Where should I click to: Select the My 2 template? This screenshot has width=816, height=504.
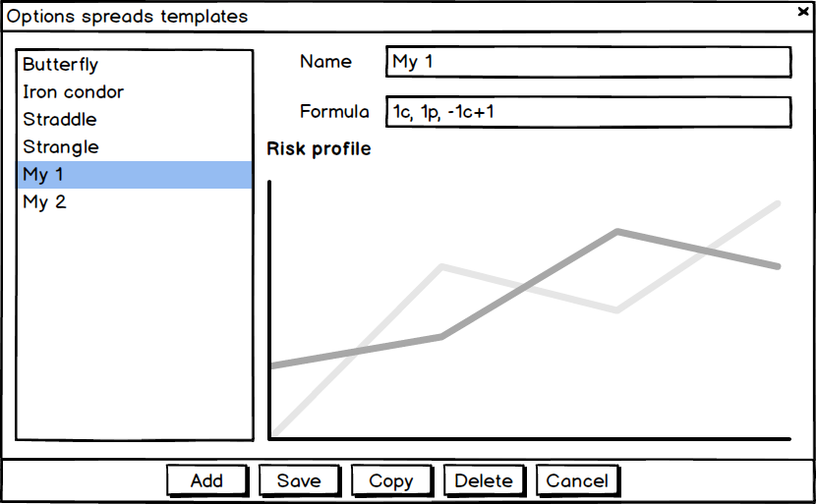click(x=44, y=202)
